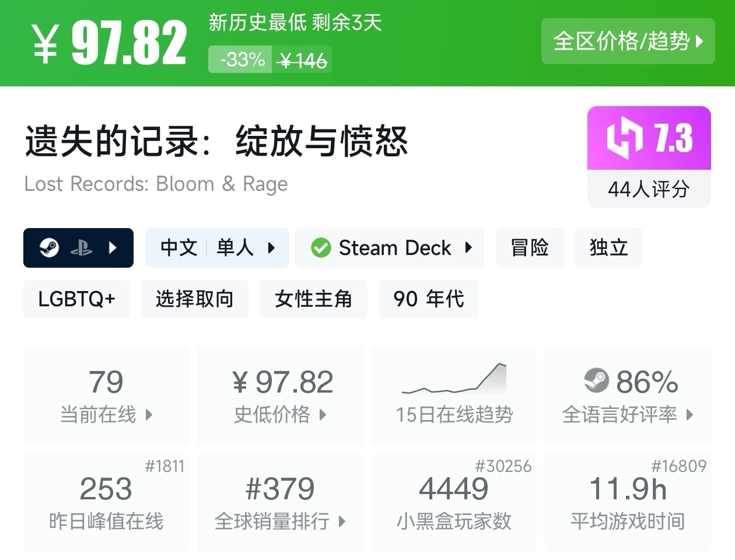Open the 15日在线趋势 chart
The height and width of the screenshot is (560, 735).
(454, 395)
